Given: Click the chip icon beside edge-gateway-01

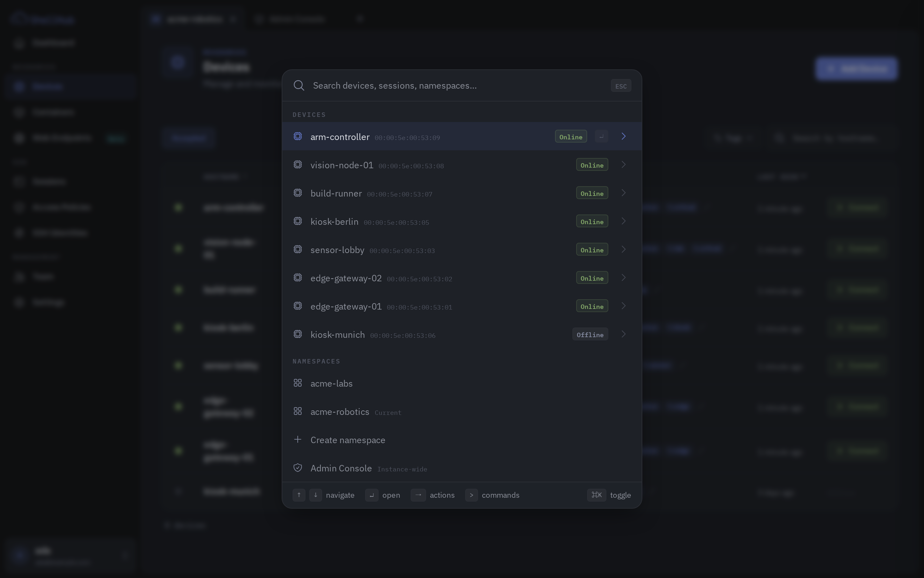Looking at the screenshot, I should [x=298, y=306].
